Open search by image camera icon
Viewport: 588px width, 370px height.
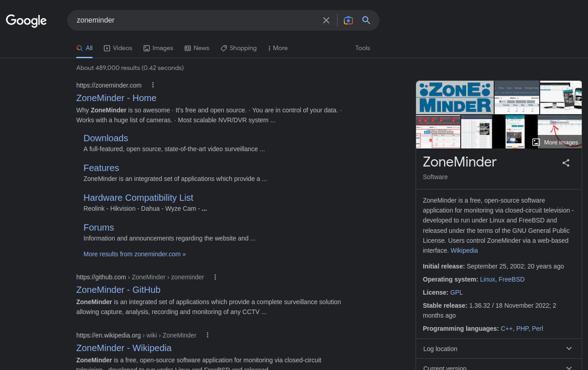(x=348, y=20)
